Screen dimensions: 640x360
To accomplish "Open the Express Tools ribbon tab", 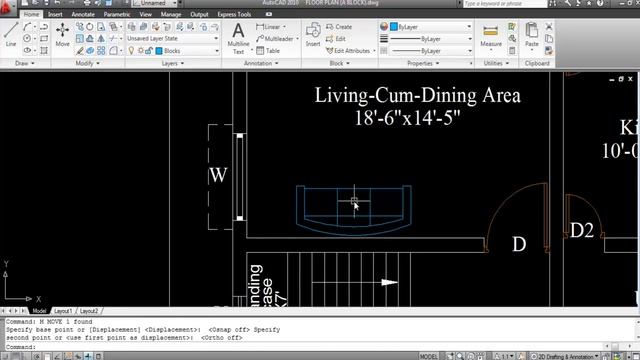I will pos(234,14).
